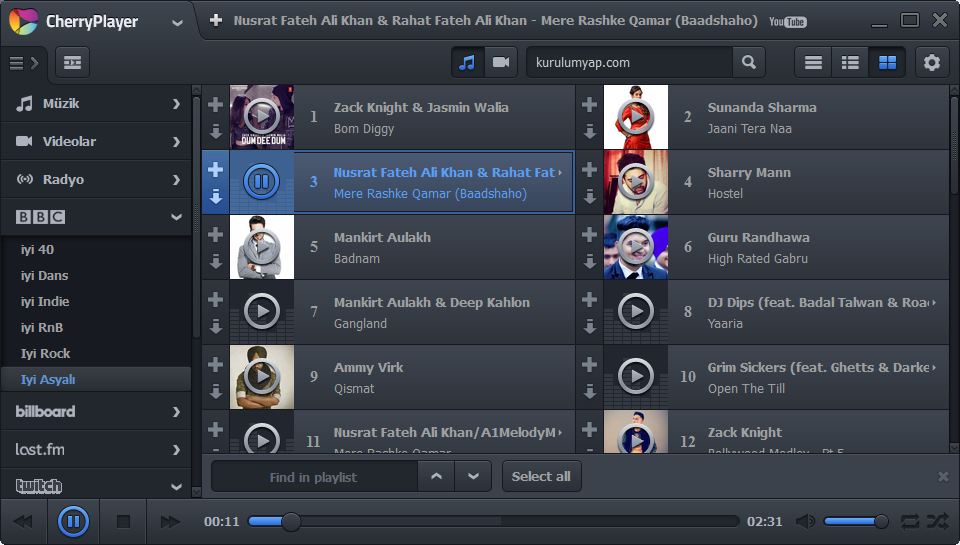
Task: Click the Select all button
Action: tap(541, 476)
